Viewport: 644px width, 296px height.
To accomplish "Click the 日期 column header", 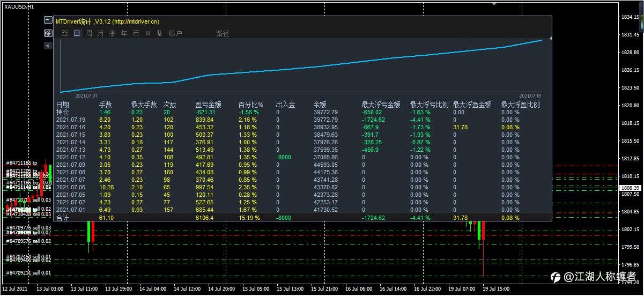I will pos(63,105).
